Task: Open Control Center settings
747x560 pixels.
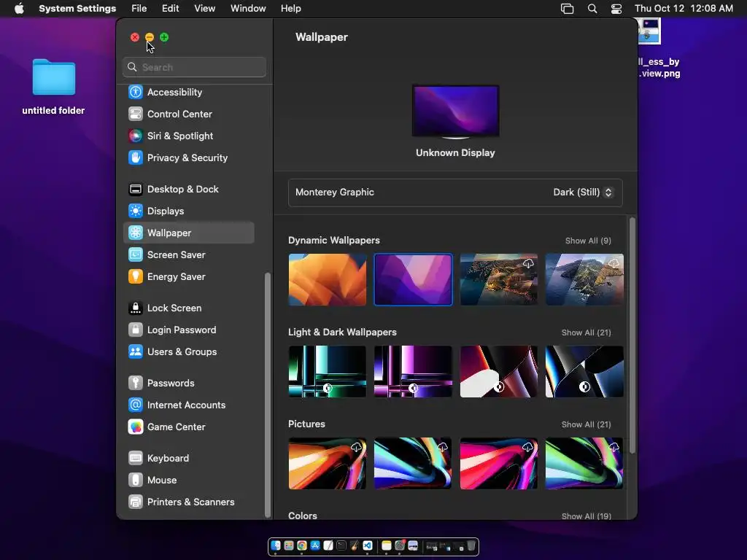Action: pyautogui.click(x=189, y=114)
